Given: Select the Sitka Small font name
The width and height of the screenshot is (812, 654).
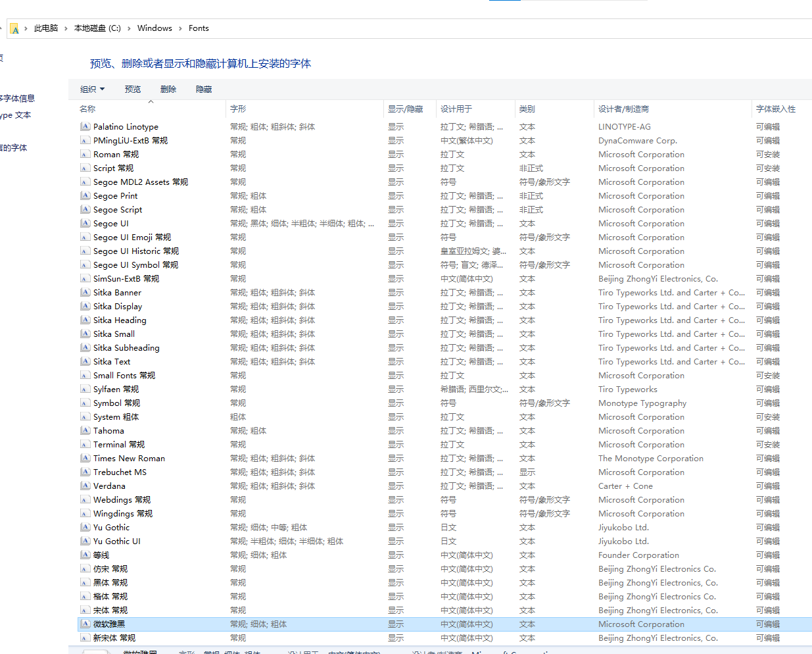Looking at the screenshot, I should click(114, 334).
